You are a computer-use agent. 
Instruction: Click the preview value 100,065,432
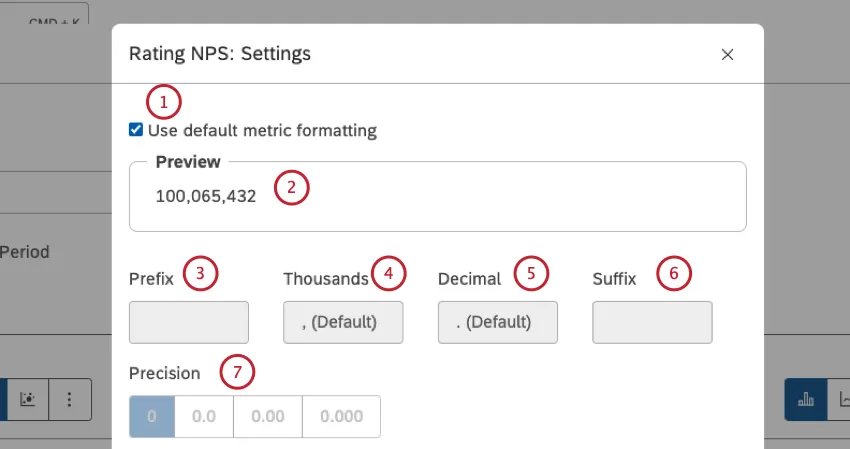coord(206,197)
